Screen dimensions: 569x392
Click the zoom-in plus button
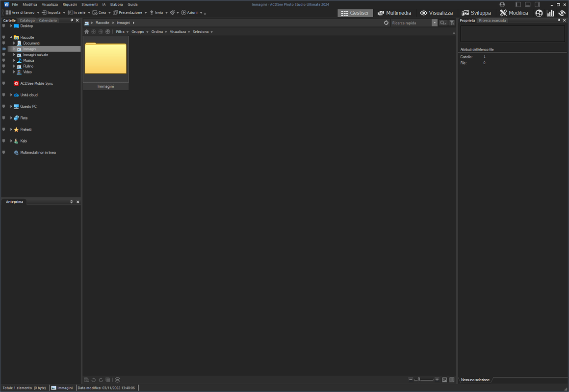[x=437, y=380]
